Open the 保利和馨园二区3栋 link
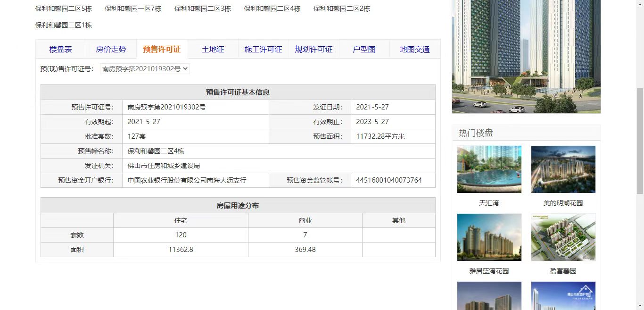Screen dimensions: 644x310 (203, 8)
